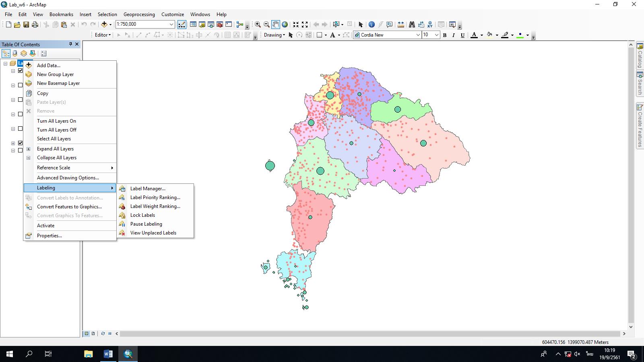Image resolution: width=644 pixels, height=362 pixels.
Task: Select the Pan tool
Action: coord(275,24)
